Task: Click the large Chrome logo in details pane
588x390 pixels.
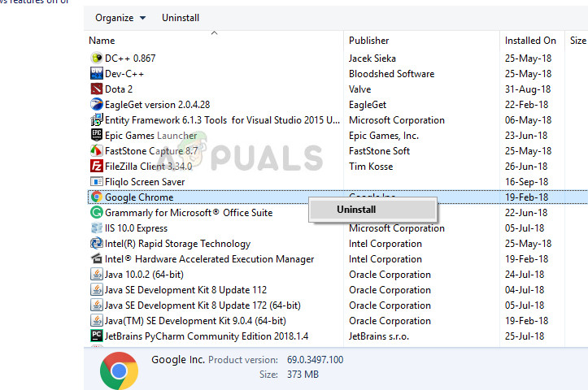Action: [119, 370]
